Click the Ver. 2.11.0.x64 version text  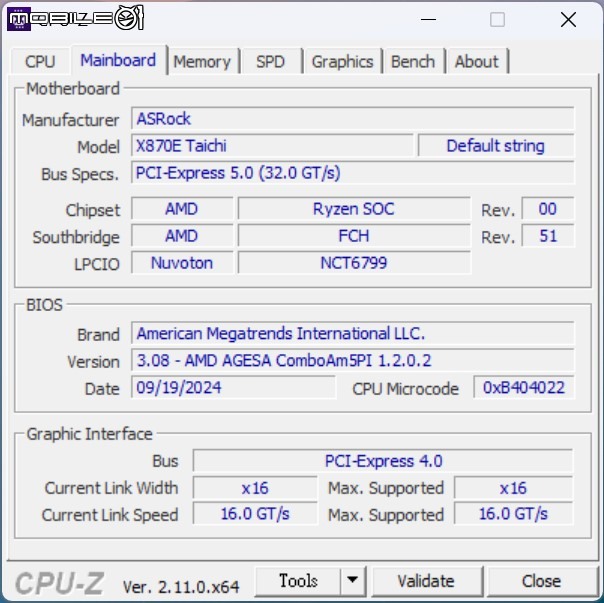click(x=181, y=587)
